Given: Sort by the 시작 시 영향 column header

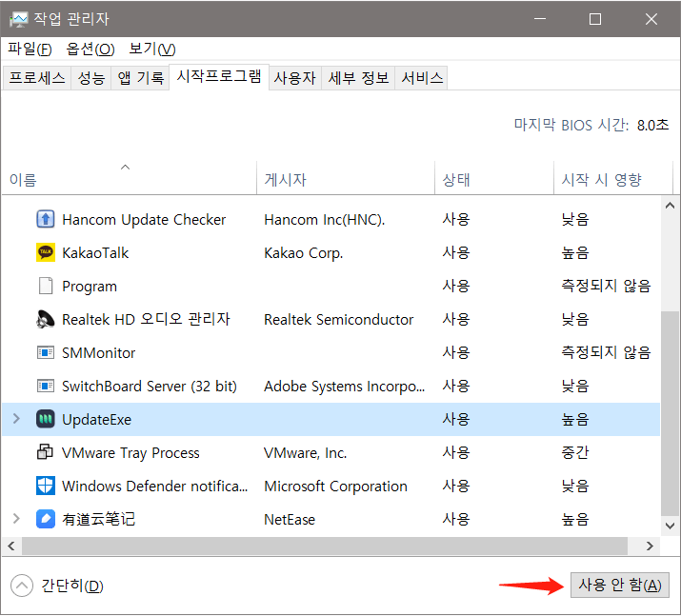Looking at the screenshot, I should pos(601,179).
